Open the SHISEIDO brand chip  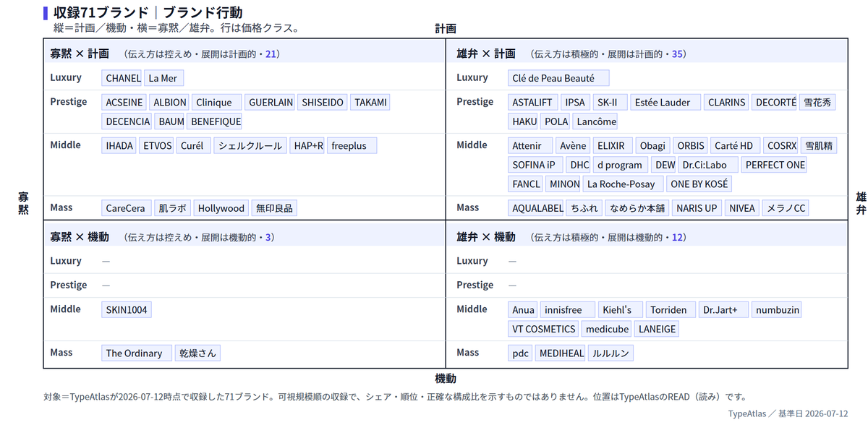[x=323, y=103]
